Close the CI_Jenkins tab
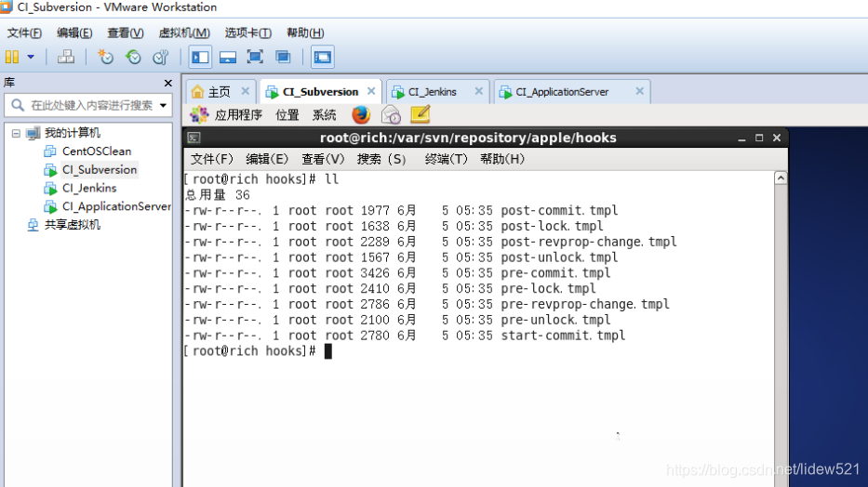Viewport: 868px width, 487px height. [x=479, y=91]
